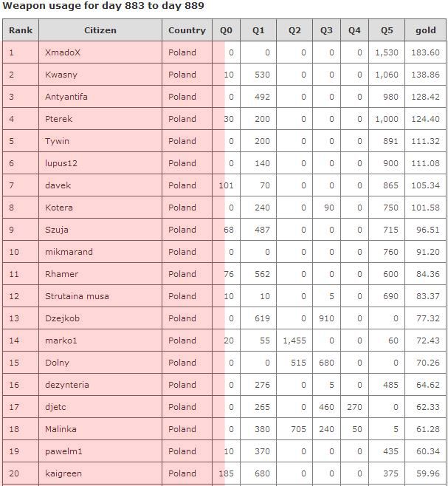This screenshot has width=448, height=486.
Task: Click the Q1 column header
Action: coord(258,30)
